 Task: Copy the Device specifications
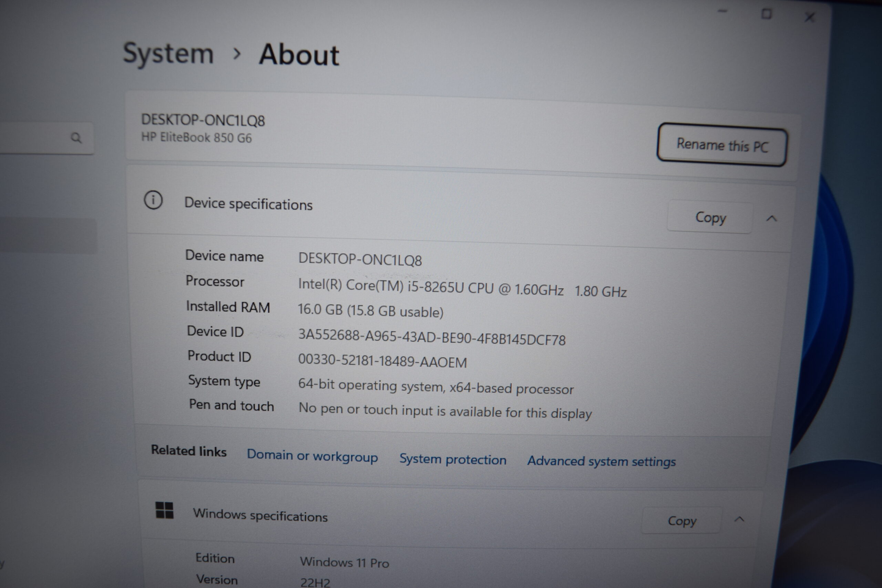(710, 217)
